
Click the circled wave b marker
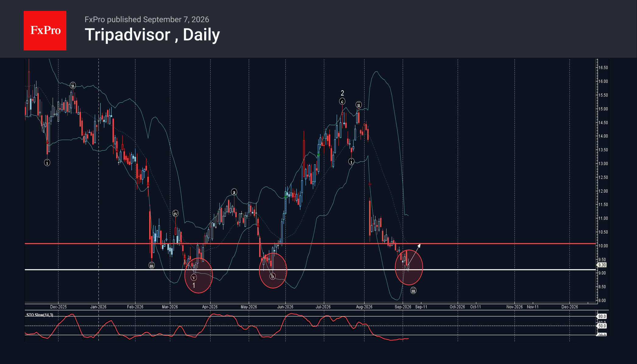click(272, 276)
